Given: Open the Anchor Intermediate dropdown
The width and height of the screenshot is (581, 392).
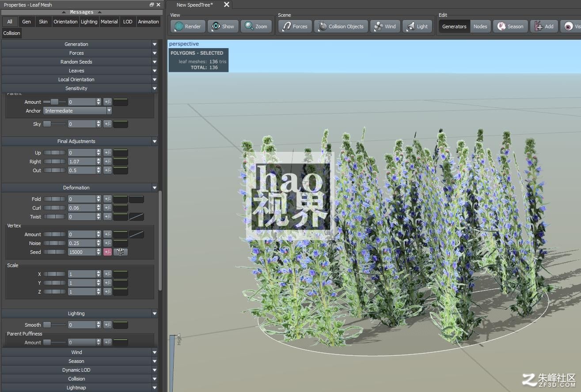Looking at the screenshot, I should pos(77,111).
